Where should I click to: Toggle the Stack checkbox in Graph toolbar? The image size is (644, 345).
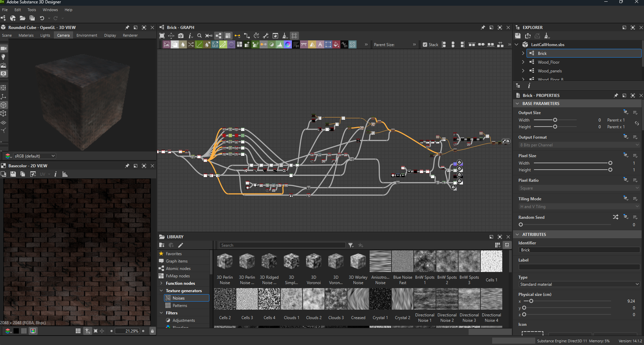[425, 44]
